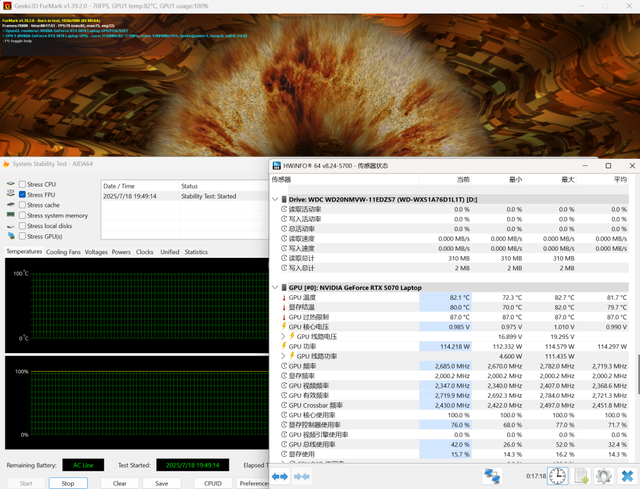
Task: Start HWiNFO logging with sheet icon
Action: [582, 476]
